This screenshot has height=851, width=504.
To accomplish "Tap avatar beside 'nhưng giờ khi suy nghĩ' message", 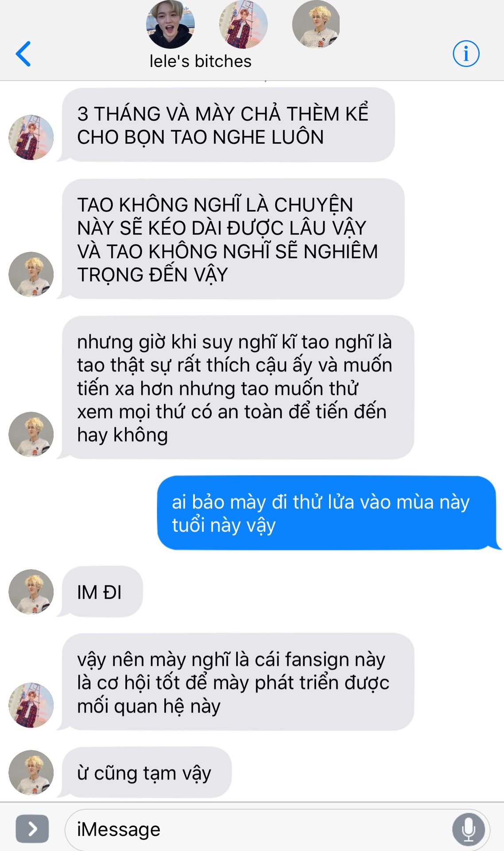I will 31,434.
